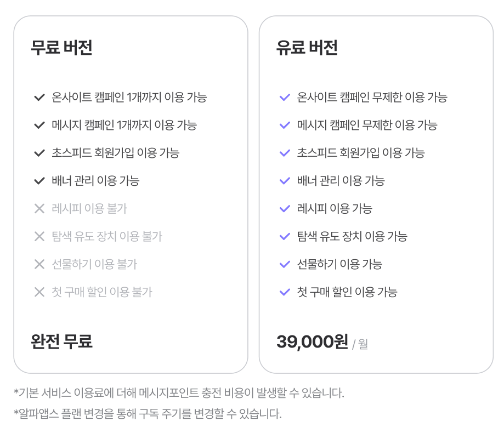Click 탐색 유도 장치 이용 가능 text
Screen dimensions: 504x433
click(352, 237)
